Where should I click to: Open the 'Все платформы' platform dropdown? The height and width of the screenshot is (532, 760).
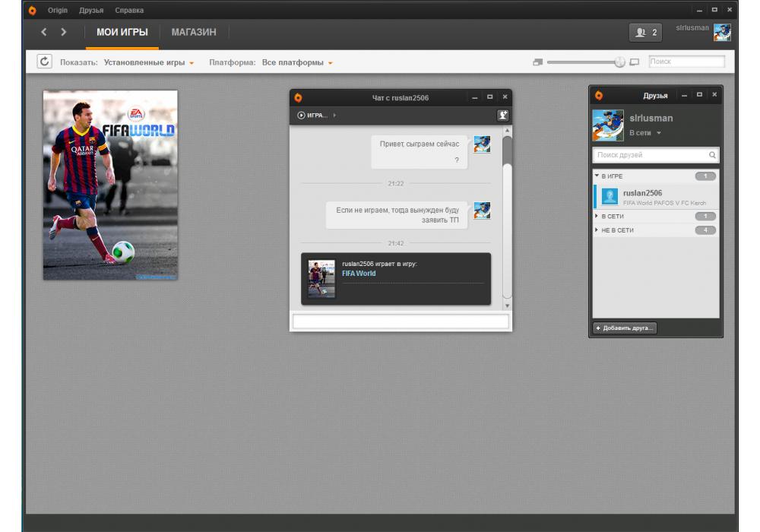297,62
